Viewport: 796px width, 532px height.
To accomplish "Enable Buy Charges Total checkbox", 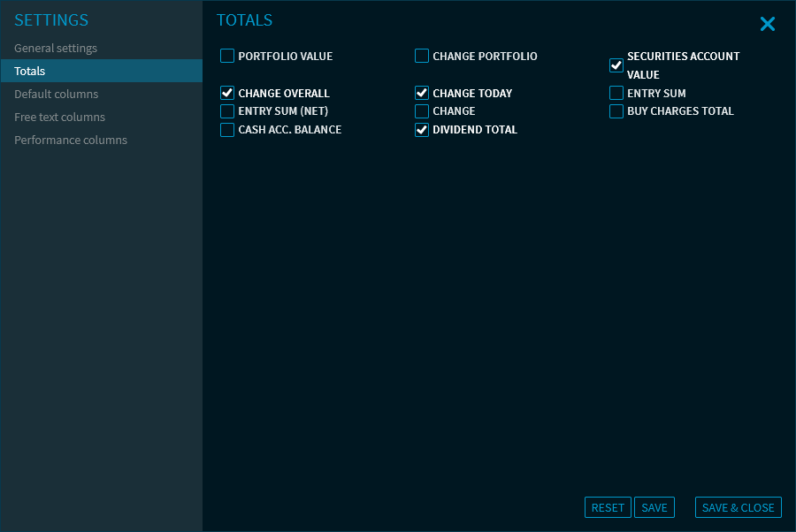I will pos(616,111).
